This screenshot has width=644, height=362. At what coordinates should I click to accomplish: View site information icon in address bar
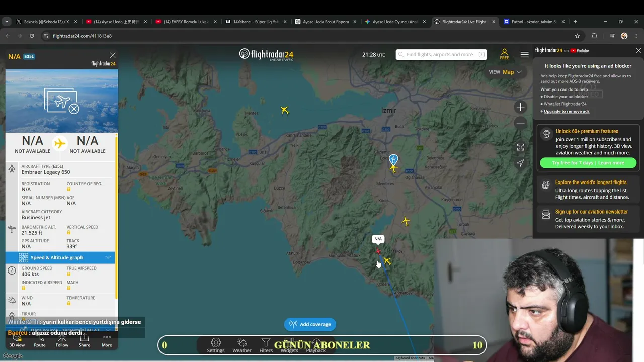click(46, 36)
